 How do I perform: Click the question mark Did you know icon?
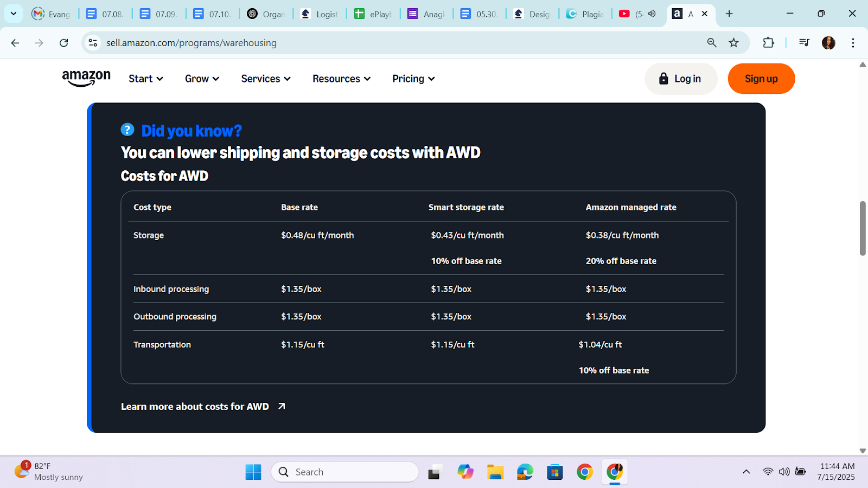pyautogui.click(x=127, y=130)
